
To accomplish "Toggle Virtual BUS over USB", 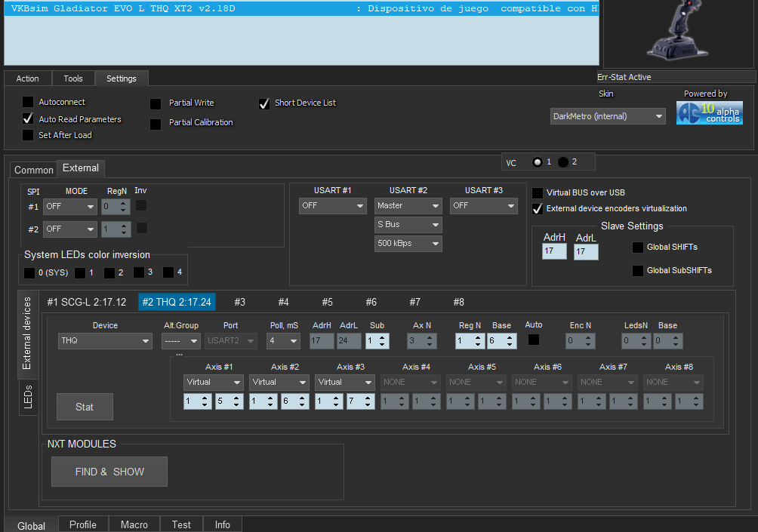I will 537,192.
